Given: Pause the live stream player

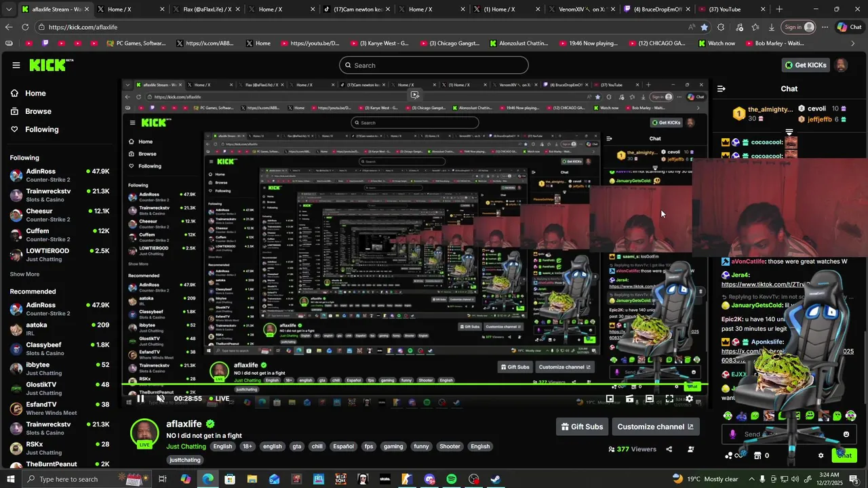Looking at the screenshot, I should click(x=140, y=399).
